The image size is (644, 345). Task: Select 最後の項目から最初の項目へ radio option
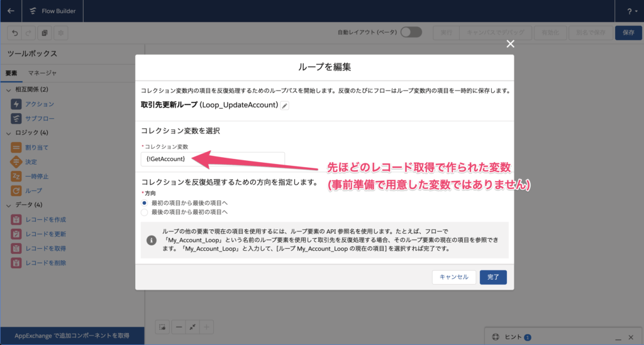click(x=144, y=212)
